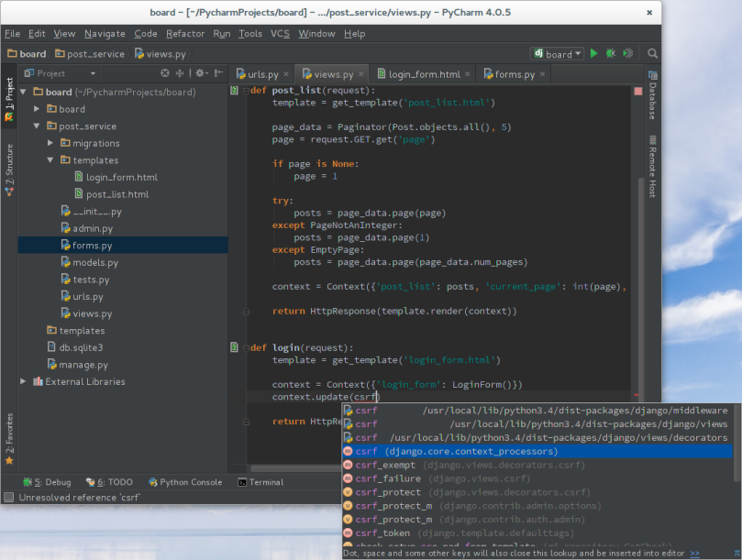Expand External Libraries node
Image resolution: width=742 pixels, height=560 pixels.
pos(23,381)
